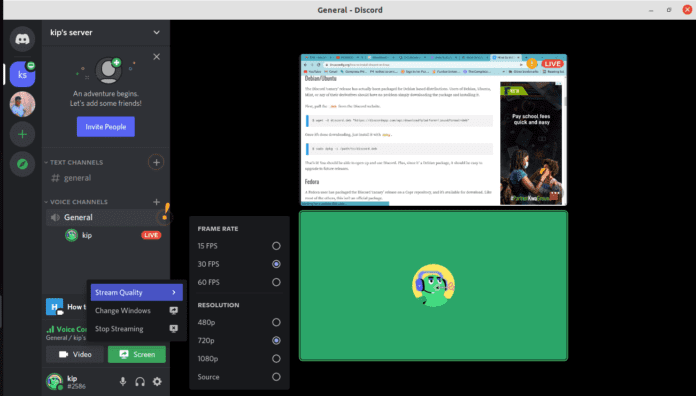
Task: Click the Invite People button
Action: pyautogui.click(x=106, y=127)
